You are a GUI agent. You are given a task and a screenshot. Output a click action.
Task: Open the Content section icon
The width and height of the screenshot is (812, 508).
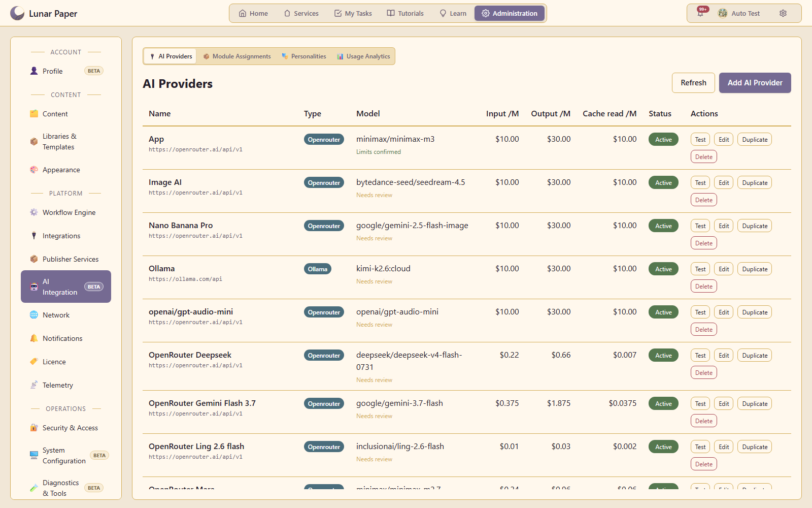[x=34, y=114]
